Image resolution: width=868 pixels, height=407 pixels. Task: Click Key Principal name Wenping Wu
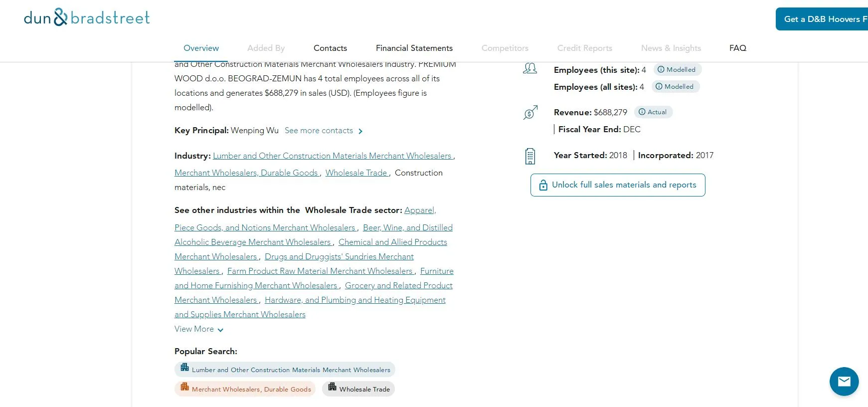tap(254, 130)
